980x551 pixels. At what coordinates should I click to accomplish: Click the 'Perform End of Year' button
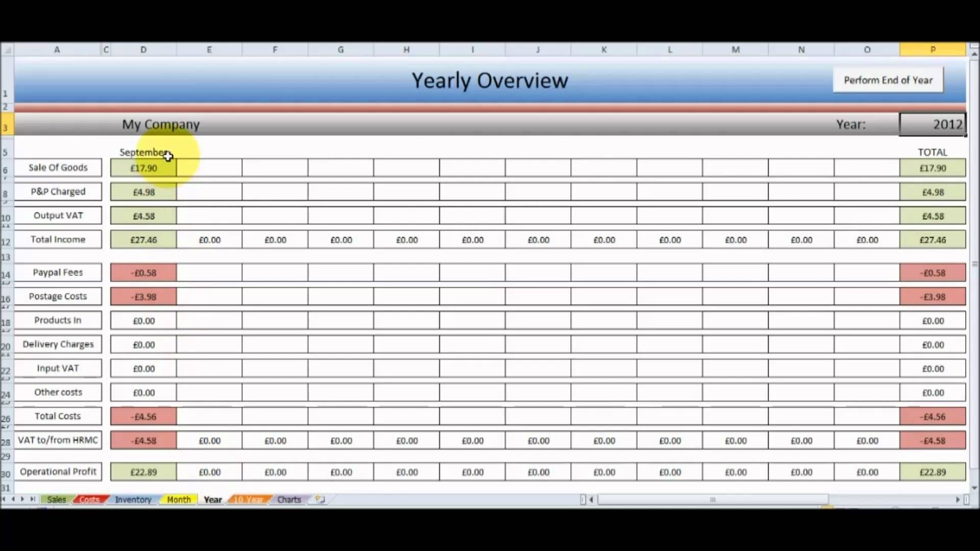point(889,80)
